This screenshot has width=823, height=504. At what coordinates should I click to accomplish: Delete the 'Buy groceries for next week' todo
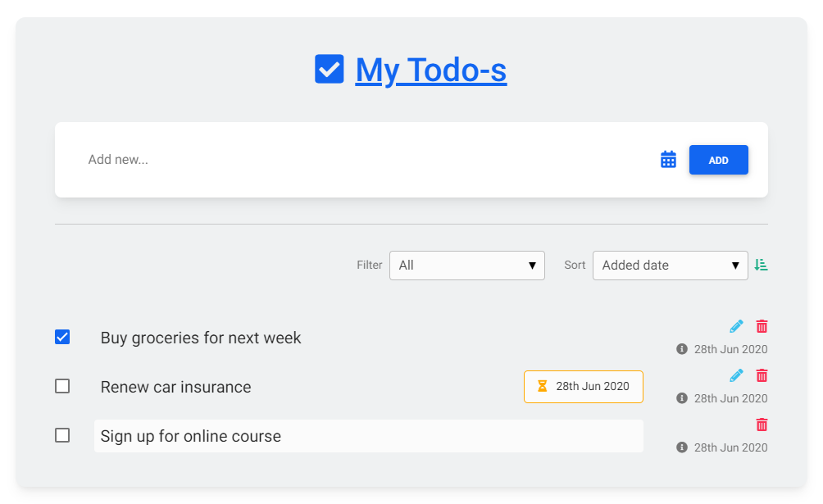click(x=762, y=326)
